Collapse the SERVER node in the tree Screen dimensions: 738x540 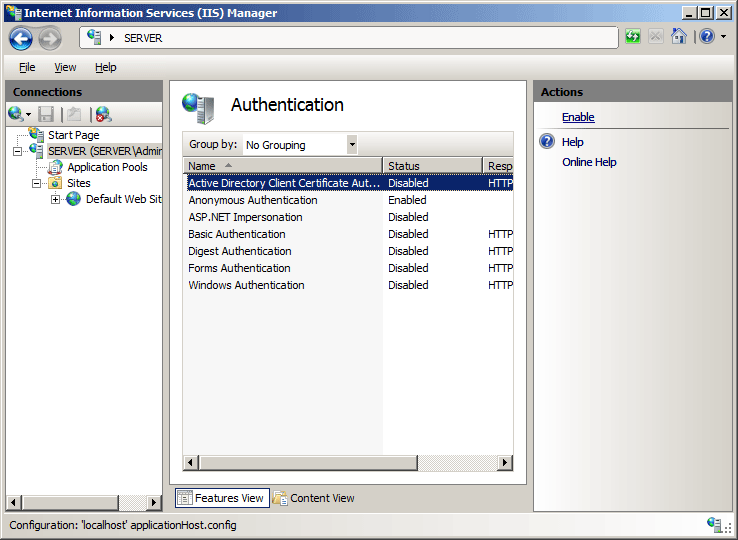click(18, 151)
